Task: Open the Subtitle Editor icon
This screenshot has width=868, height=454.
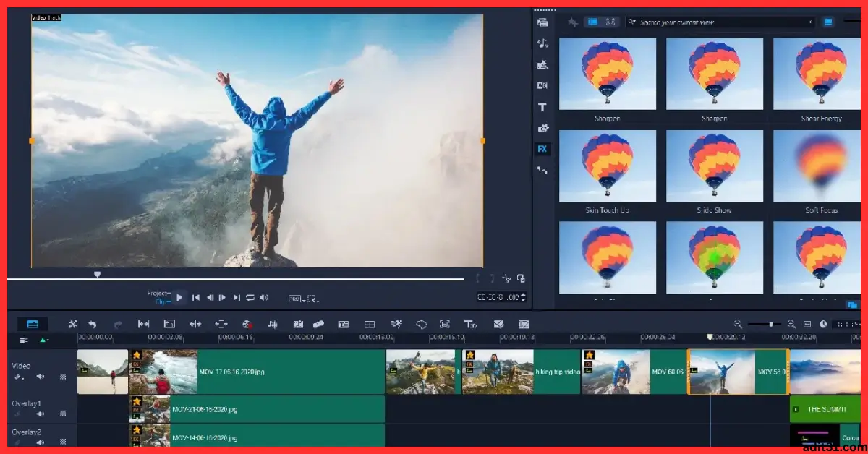Action: pos(344,324)
